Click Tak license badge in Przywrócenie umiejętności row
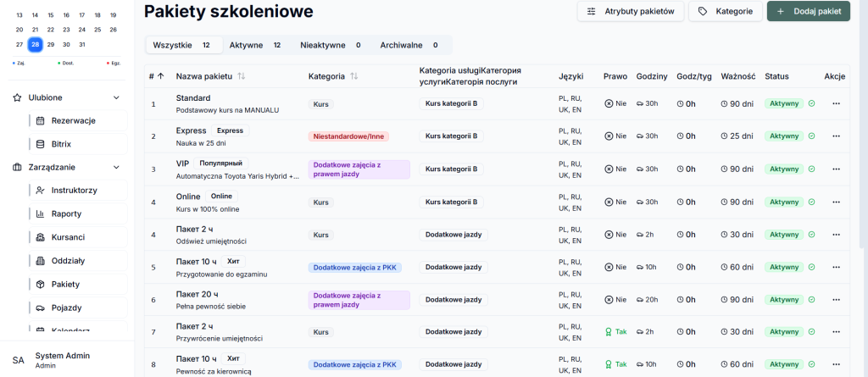This screenshot has width=868, height=377. click(x=616, y=332)
